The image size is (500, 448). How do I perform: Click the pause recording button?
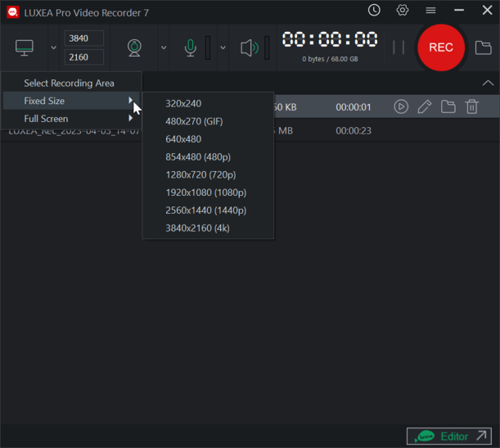point(399,48)
